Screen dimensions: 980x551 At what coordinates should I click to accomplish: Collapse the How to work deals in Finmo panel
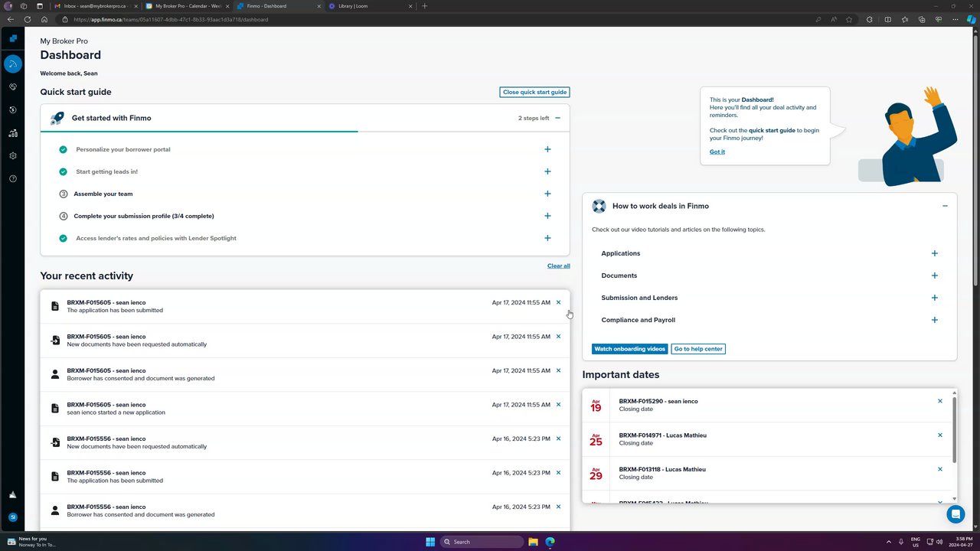pyautogui.click(x=945, y=206)
